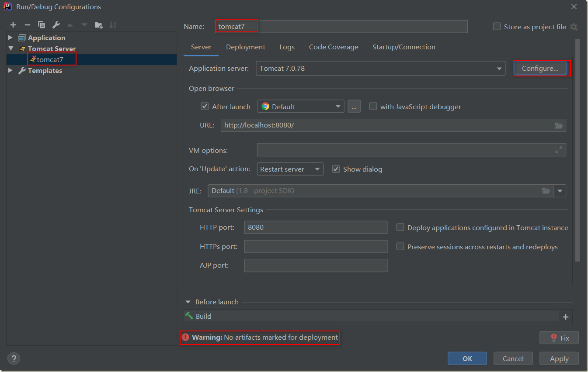Remove the selected configuration with minus icon
This screenshot has height=372, width=588.
[x=27, y=25]
